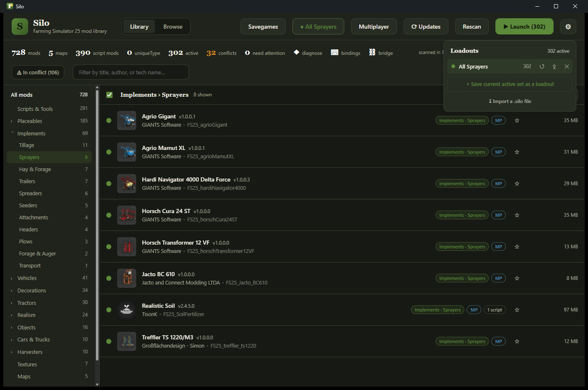This screenshot has width=588, height=390.
Task: Toggle active dot for Agrio Mamut XL
Action: pos(109,152)
